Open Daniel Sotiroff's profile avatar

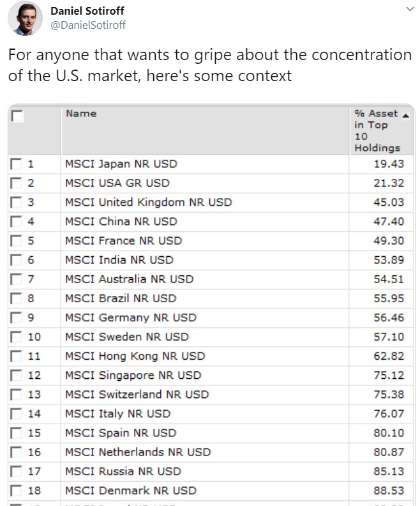[x=25, y=18]
